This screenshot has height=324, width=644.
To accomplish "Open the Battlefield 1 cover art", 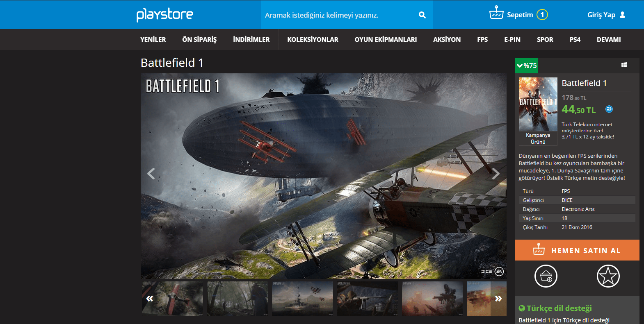I will (x=538, y=104).
